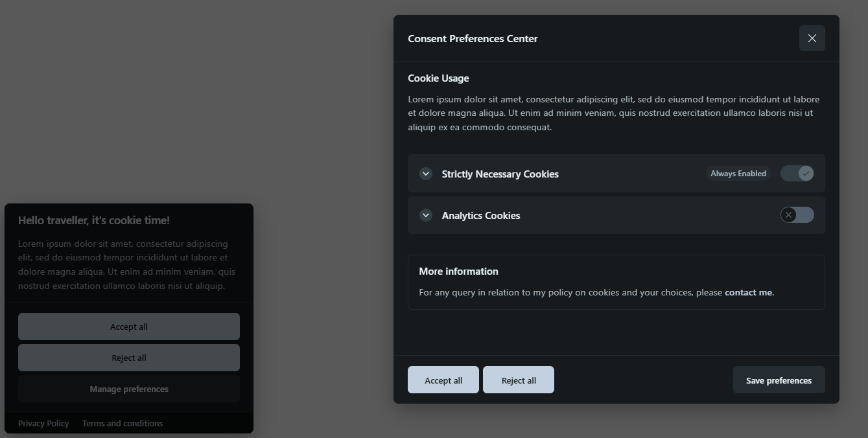
Task: Close the Consent Preferences Center dialog
Action: click(812, 38)
